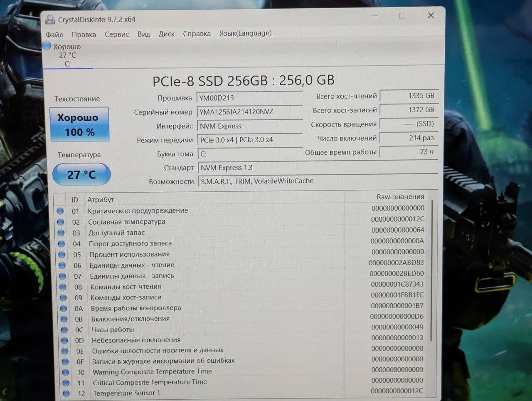
Task: Click the Хорошо 100 % health status button
Action: (79, 124)
